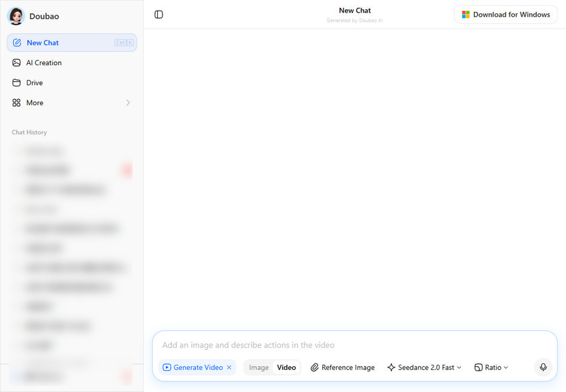Select New Chat in the sidebar
The image size is (566, 392).
coord(43,42)
